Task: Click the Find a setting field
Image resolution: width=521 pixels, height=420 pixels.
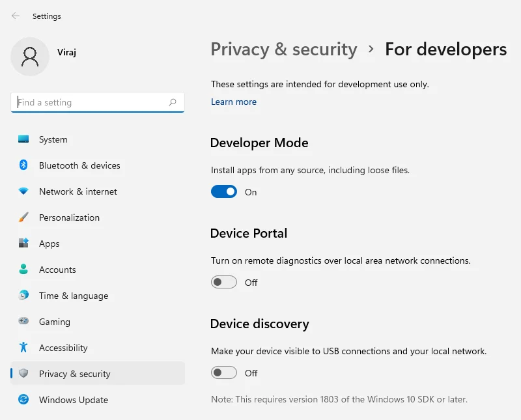Action: (x=98, y=102)
